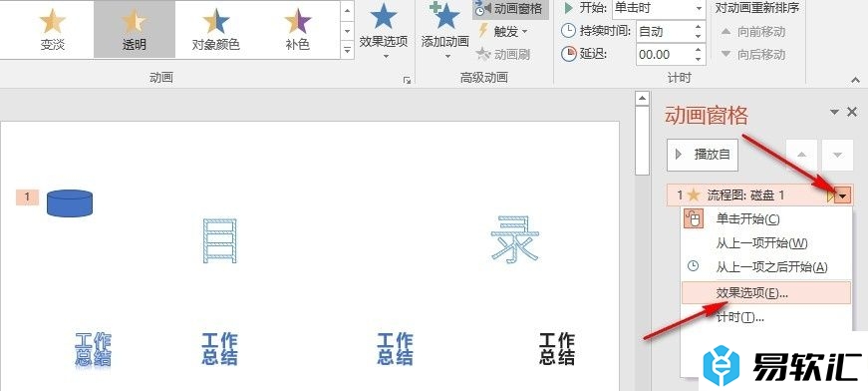
Task: Open the 效果选项 ribbon button
Action: pos(384,31)
